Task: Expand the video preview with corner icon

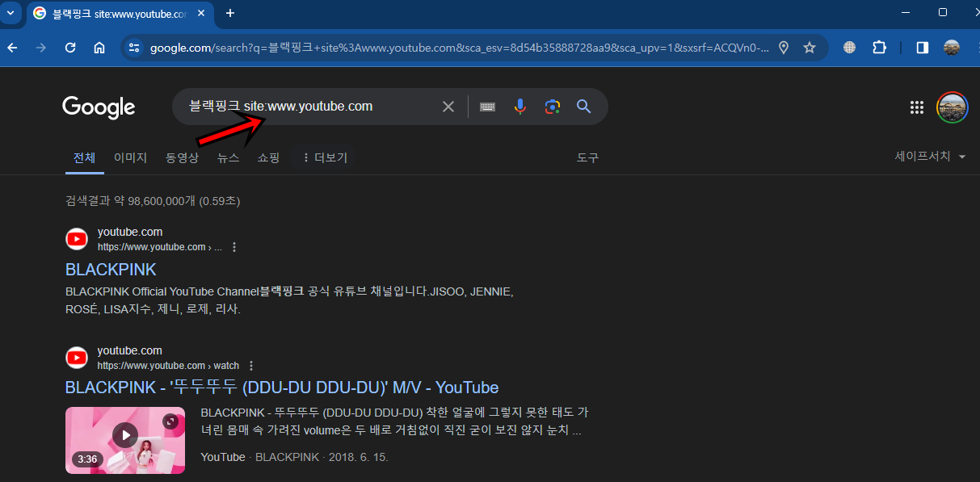Action: (170, 421)
